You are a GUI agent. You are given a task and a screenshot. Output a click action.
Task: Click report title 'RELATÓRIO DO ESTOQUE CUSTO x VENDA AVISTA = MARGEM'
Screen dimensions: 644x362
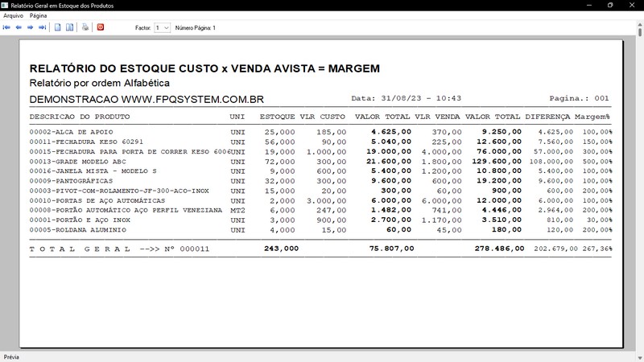tap(204, 68)
